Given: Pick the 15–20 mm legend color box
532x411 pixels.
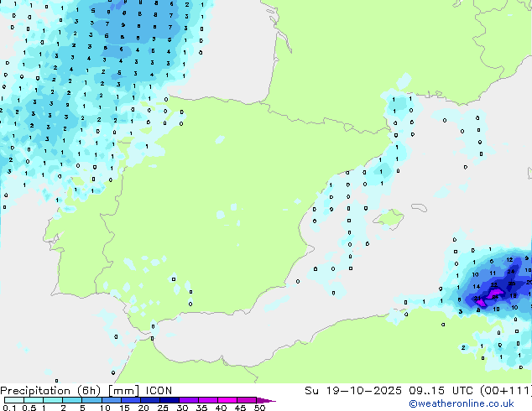Looking at the screenshot, I should click(x=130, y=400).
